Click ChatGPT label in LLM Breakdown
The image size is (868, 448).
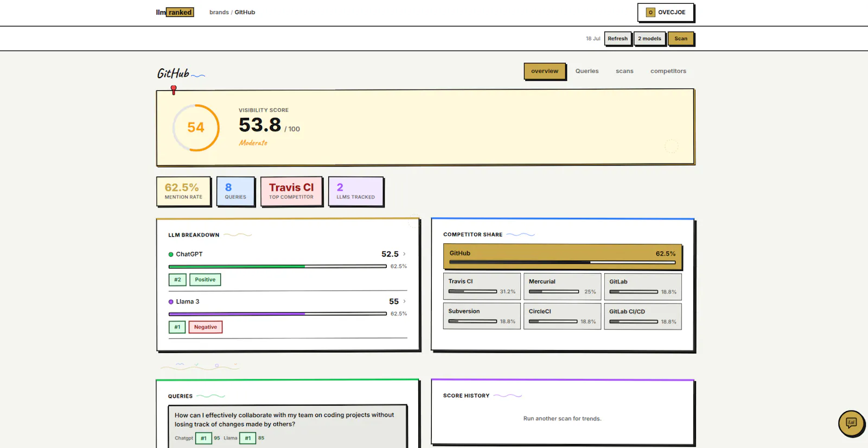pos(189,254)
